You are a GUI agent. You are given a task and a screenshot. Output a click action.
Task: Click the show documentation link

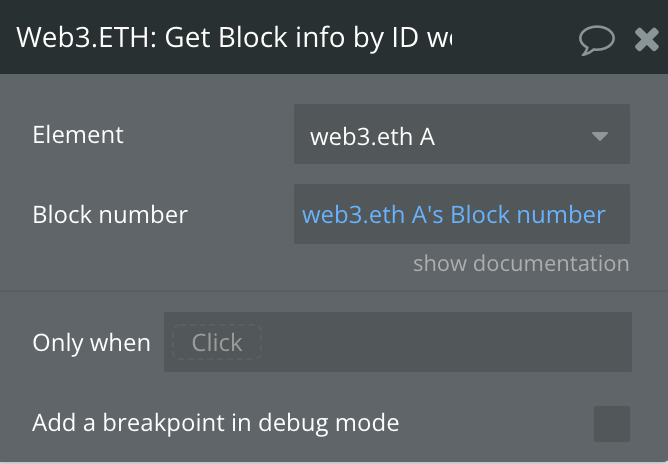pyautogui.click(x=521, y=263)
